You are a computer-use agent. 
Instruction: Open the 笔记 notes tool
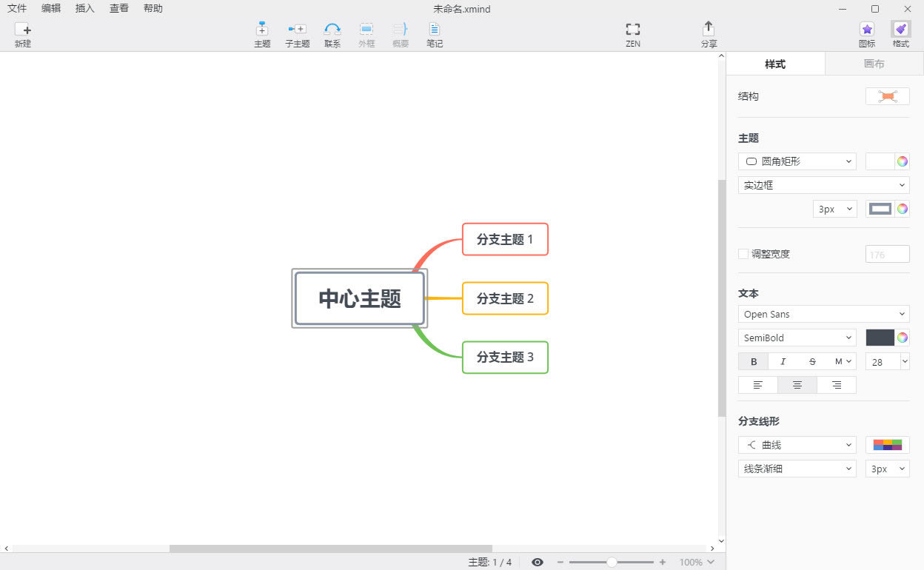[x=435, y=29]
